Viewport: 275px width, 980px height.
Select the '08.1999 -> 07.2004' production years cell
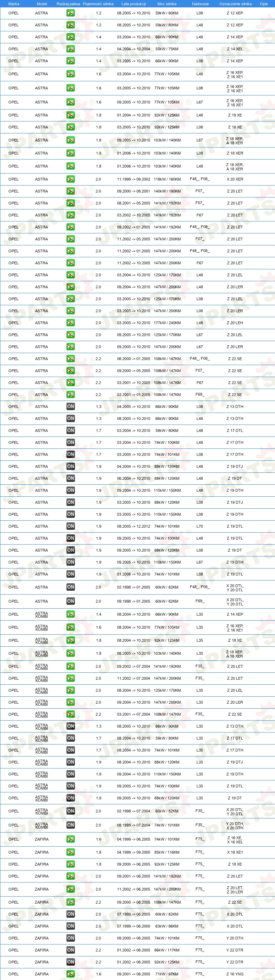pyautogui.click(x=133, y=825)
